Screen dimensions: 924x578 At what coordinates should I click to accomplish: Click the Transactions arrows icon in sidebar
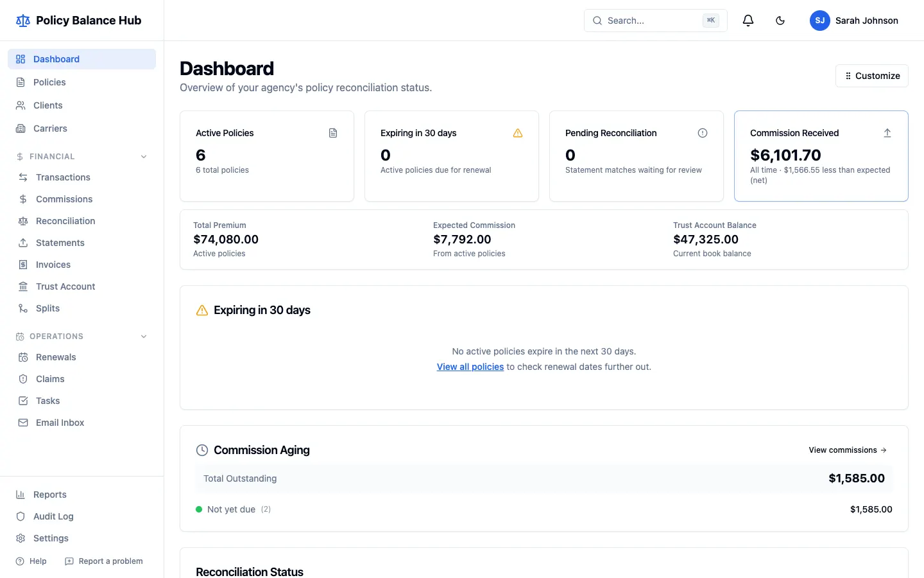(23, 177)
